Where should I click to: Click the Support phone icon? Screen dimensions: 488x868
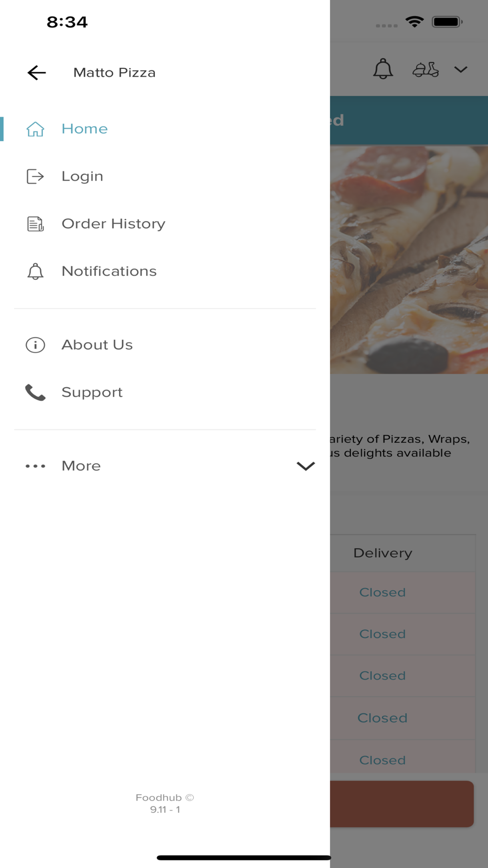click(35, 393)
